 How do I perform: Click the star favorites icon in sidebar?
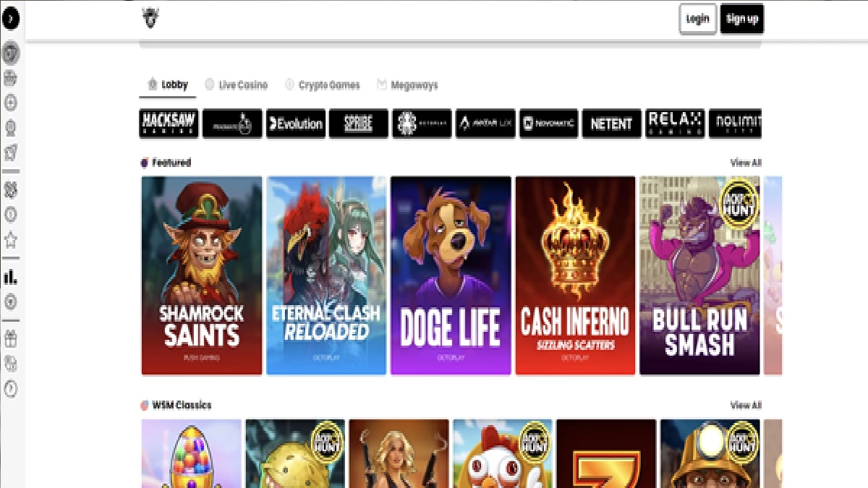click(10, 239)
